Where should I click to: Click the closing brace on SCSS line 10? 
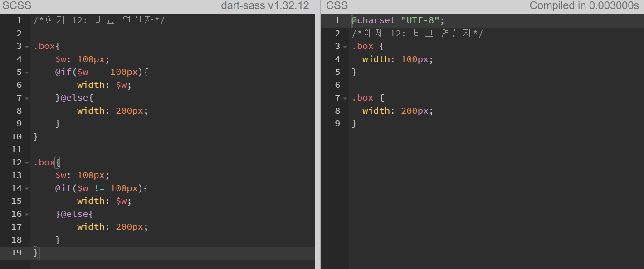[x=36, y=137]
